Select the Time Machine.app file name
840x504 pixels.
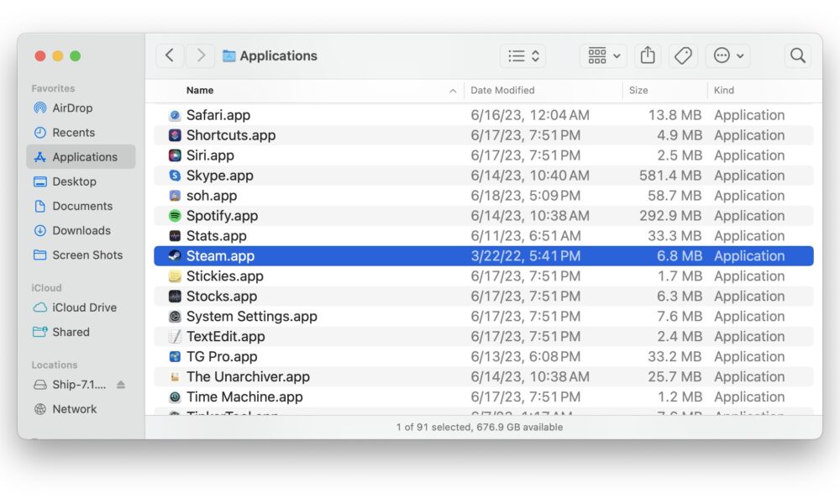[x=244, y=396]
